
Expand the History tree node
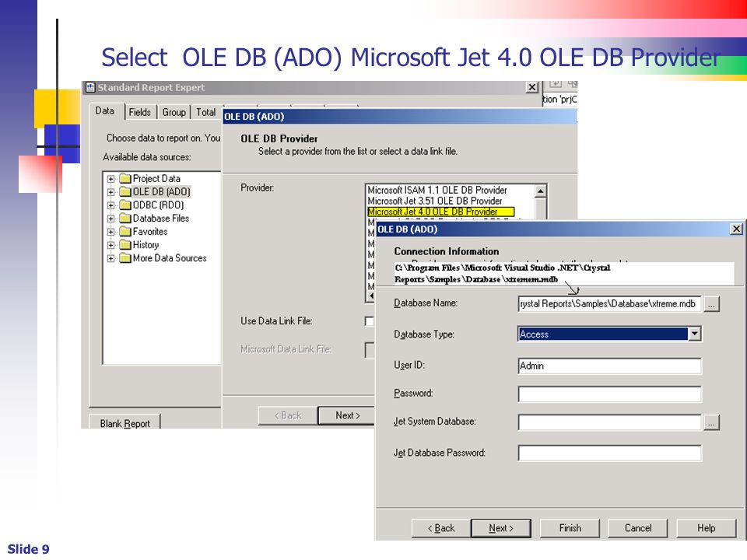coord(111,245)
